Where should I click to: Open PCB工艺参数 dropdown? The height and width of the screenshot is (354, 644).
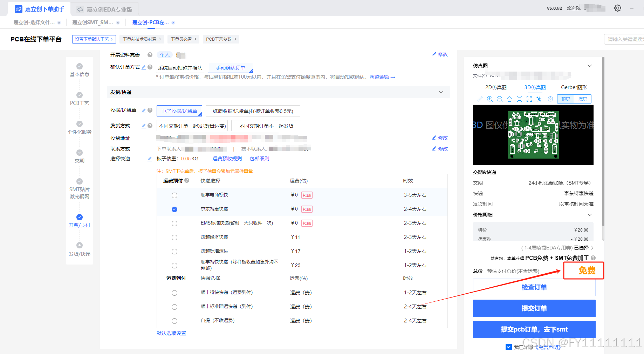click(x=221, y=39)
